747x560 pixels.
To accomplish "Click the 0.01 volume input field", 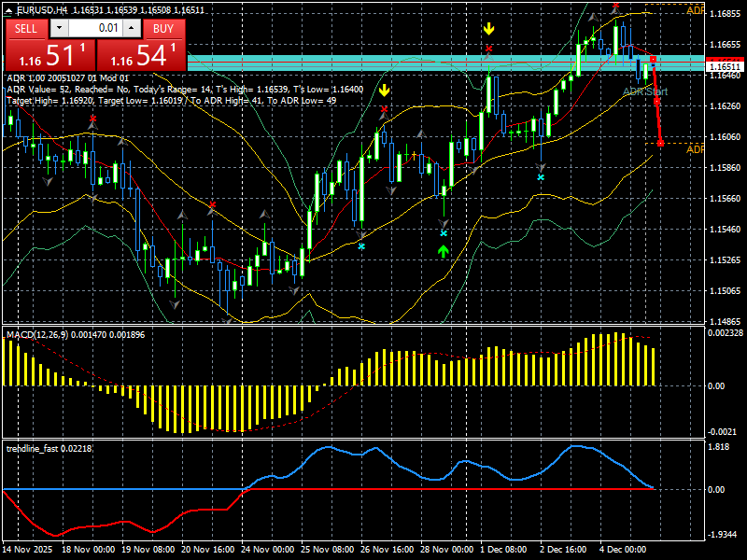I will pos(95,28).
